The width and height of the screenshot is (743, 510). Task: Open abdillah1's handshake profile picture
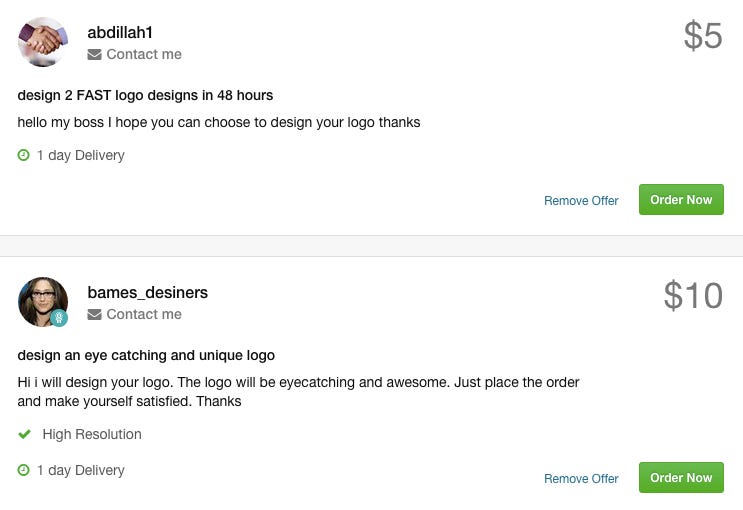pos(43,42)
